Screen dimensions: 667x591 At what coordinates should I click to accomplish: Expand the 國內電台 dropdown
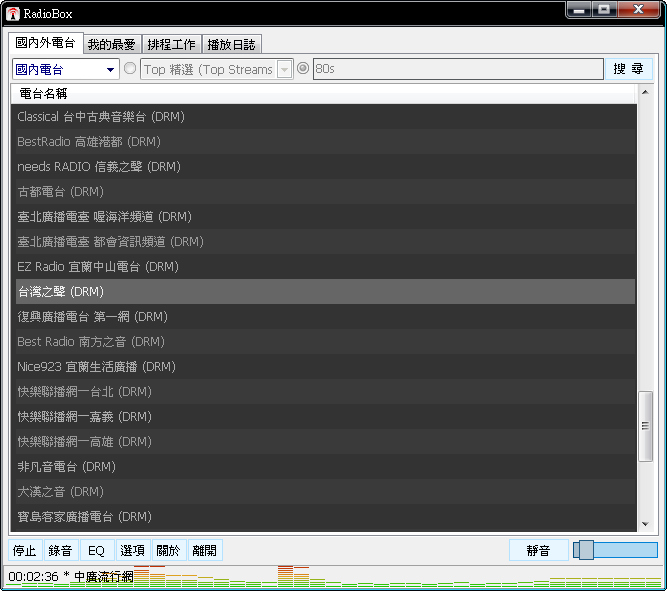pos(66,69)
